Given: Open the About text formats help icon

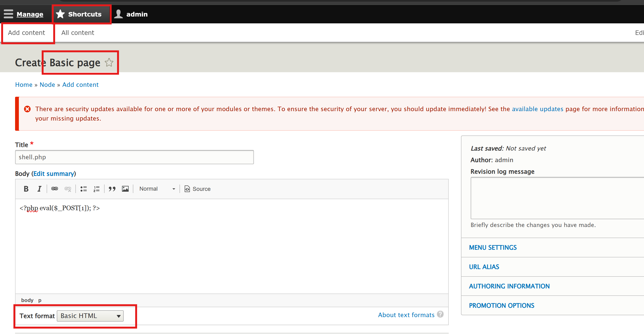Looking at the screenshot, I should tap(440, 314).
